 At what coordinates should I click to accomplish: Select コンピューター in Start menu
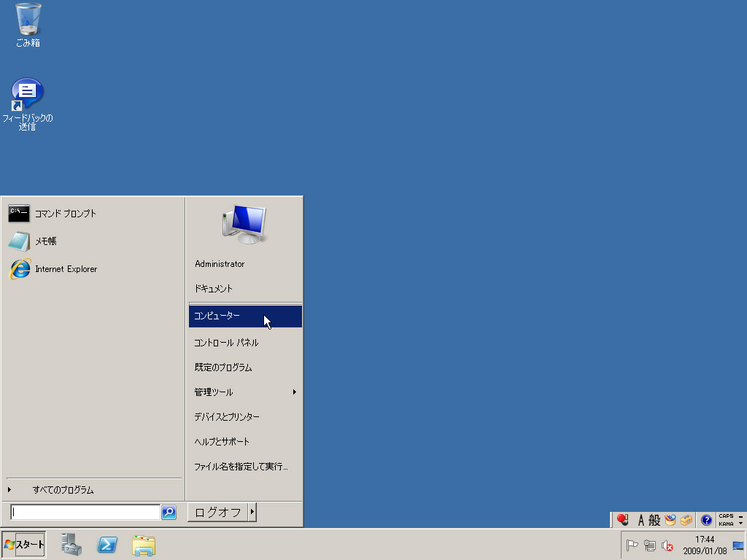(245, 316)
